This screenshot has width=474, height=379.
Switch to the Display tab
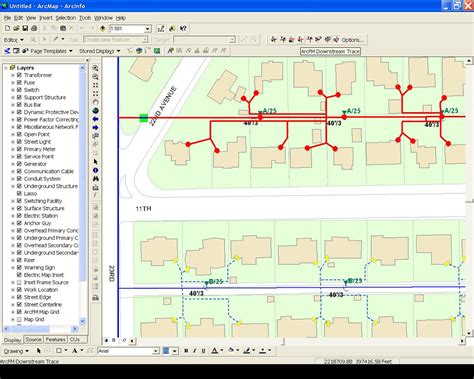tap(13, 340)
